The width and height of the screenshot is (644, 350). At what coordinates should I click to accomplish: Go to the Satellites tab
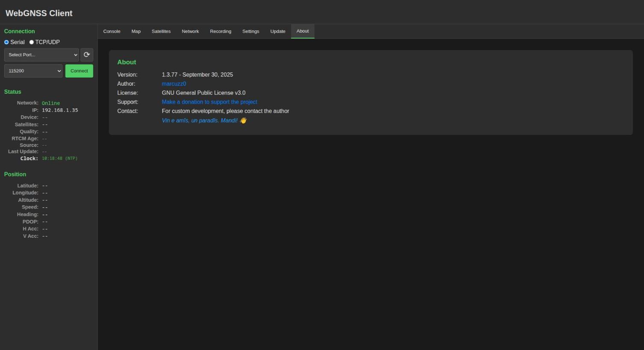pos(161,31)
